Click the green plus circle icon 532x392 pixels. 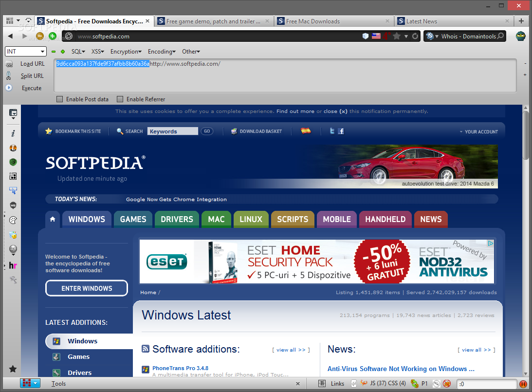click(52, 36)
